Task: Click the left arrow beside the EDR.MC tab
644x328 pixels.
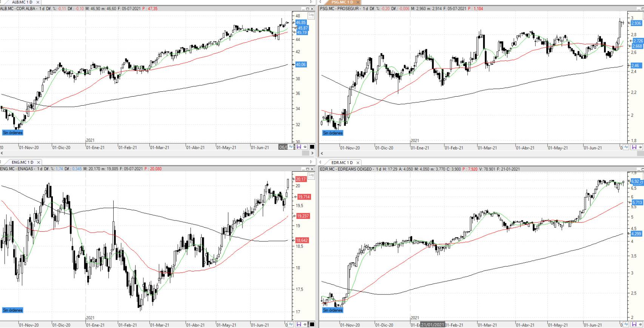Action: coord(320,162)
